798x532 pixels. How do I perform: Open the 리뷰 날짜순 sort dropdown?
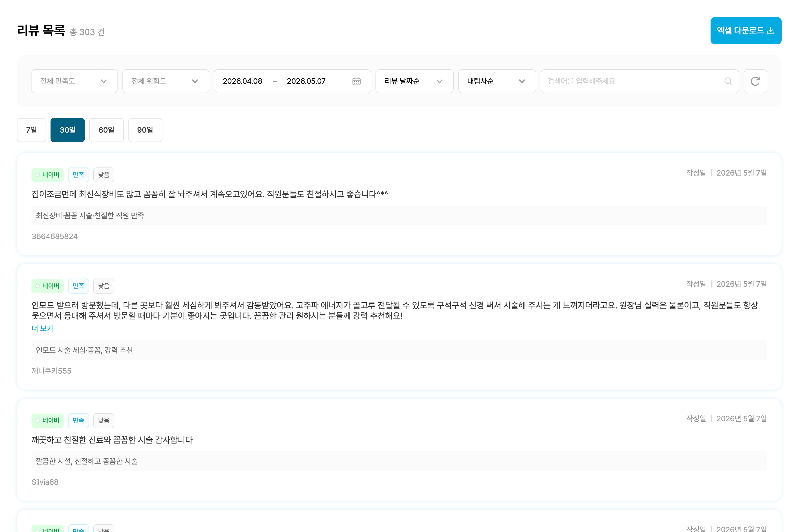pos(414,81)
